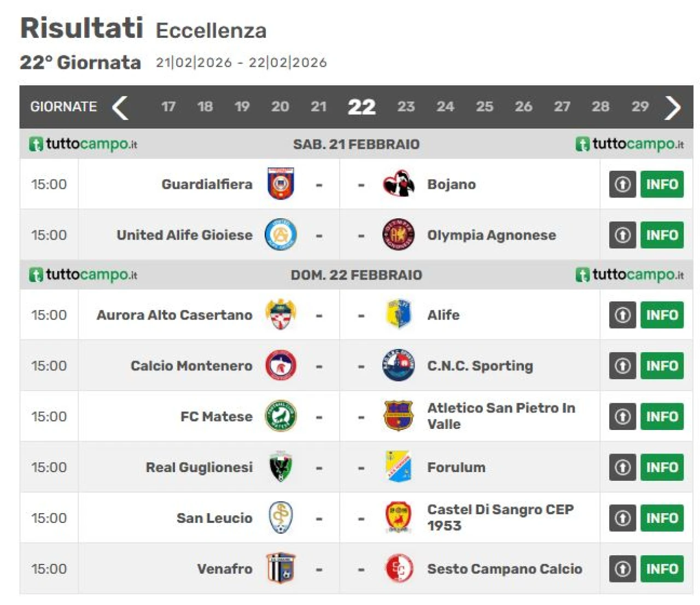This screenshot has height=605, width=700.
Task: Click the Olympia Agnonese team logo
Action: pos(398,235)
